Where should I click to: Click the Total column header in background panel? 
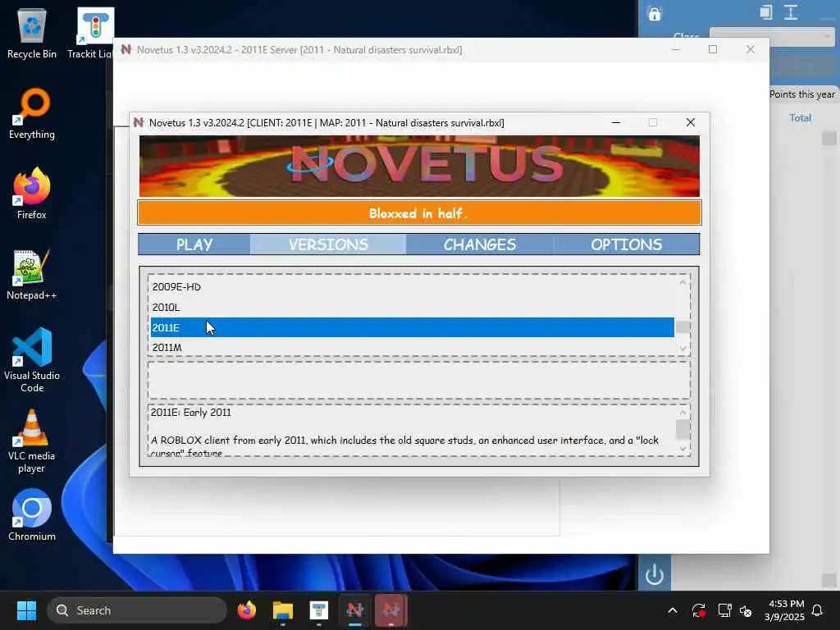pyautogui.click(x=800, y=118)
